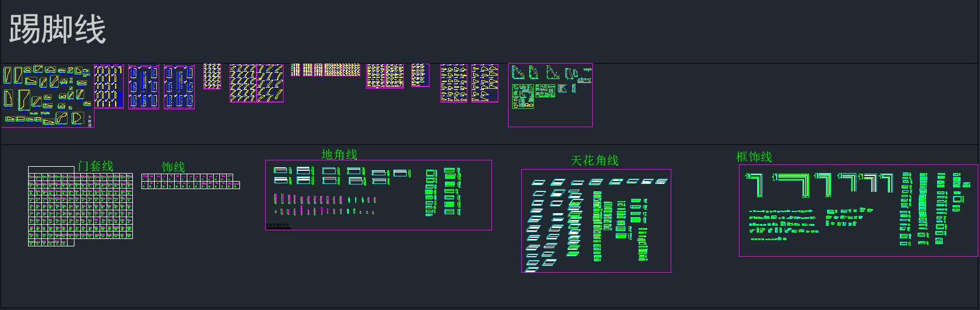Select the first large block of yellow skirting profiles
980x310 pixels.
click(x=48, y=96)
